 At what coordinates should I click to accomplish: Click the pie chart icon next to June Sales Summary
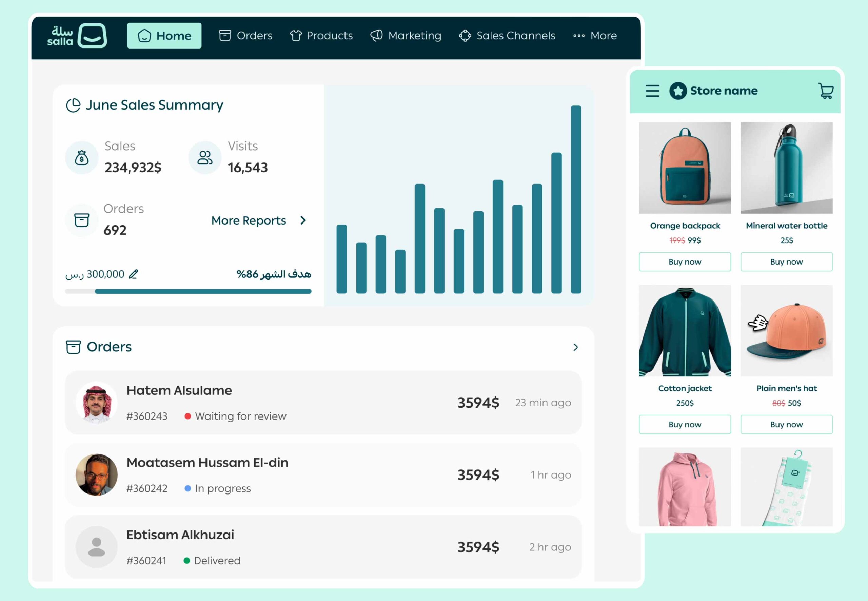(x=73, y=104)
